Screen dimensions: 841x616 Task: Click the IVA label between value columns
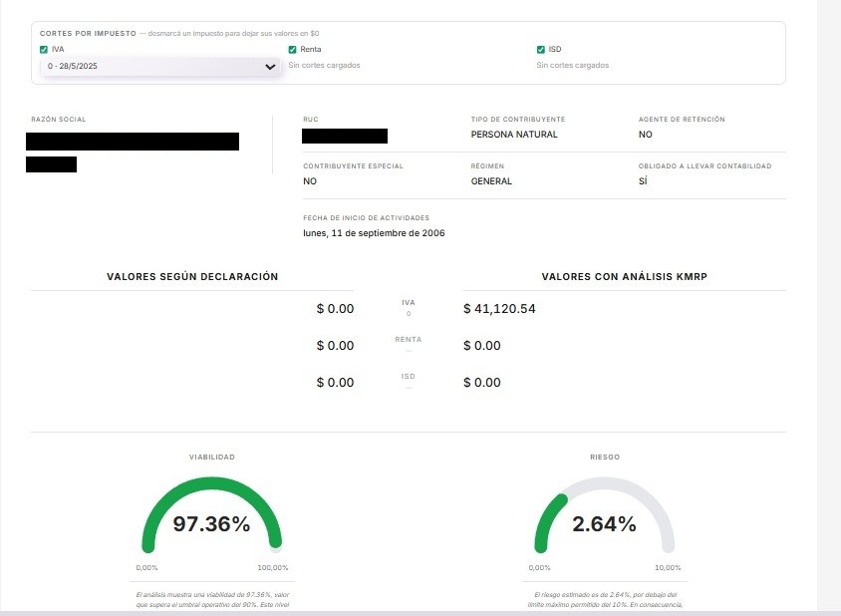[x=409, y=303]
